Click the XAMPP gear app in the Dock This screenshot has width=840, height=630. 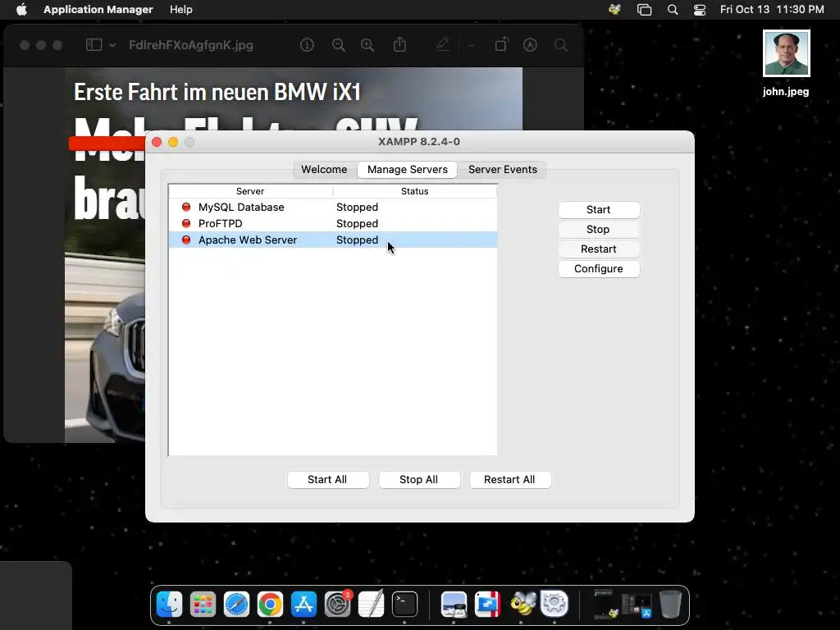click(x=555, y=605)
